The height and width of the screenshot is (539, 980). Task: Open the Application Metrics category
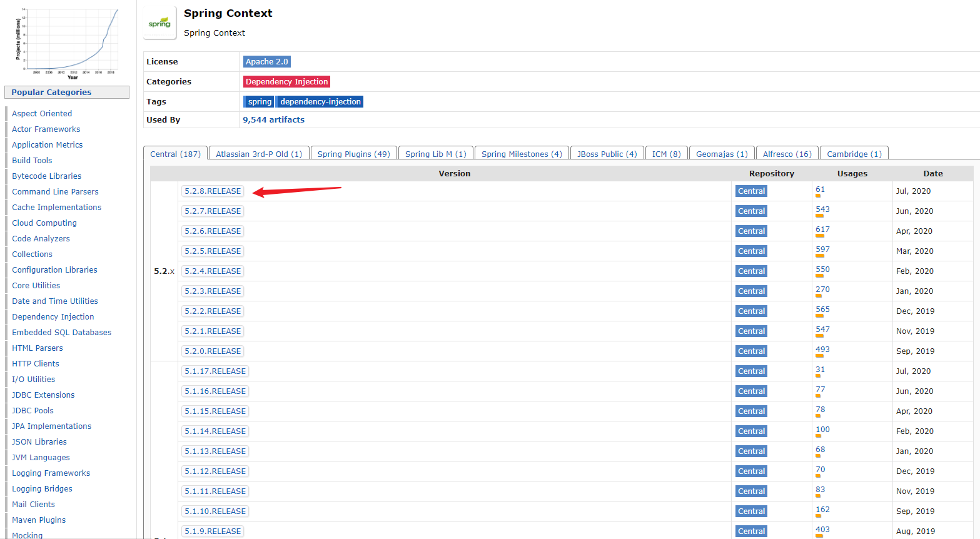click(x=48, y=145)
